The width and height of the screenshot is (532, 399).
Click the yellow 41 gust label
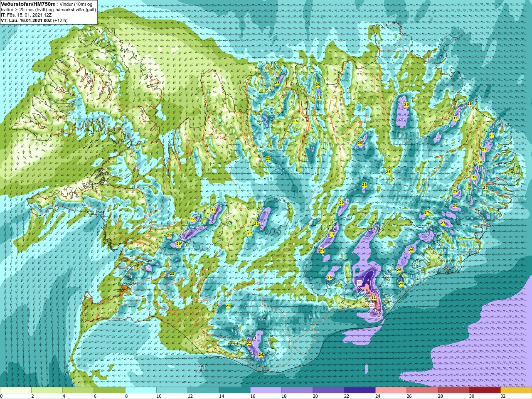pos(373,298)
